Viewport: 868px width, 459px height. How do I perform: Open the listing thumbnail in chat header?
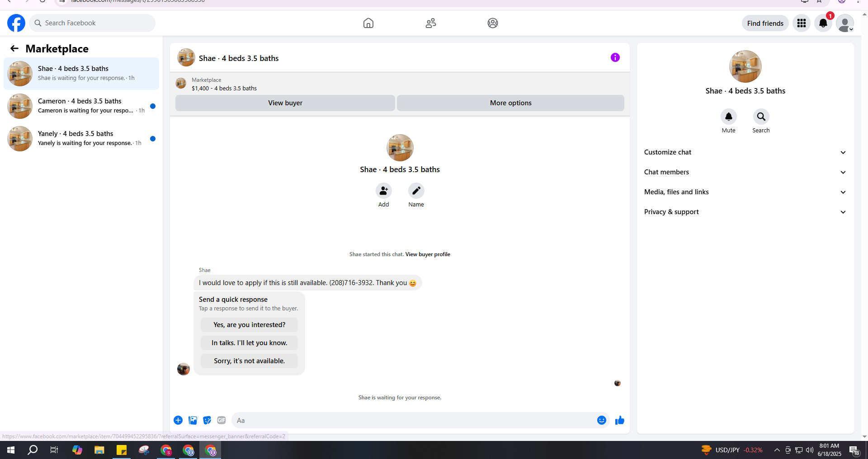pyautogui.click(x=186, y=58)
